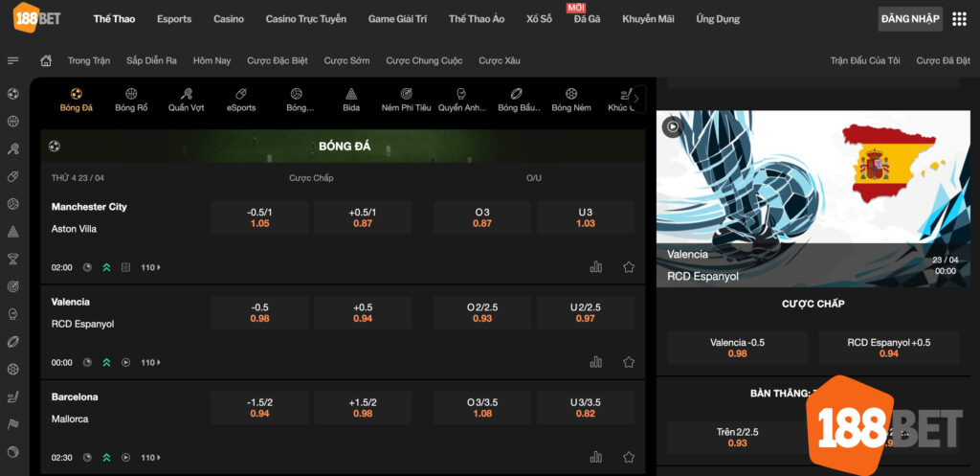Open statistics icon for Barcelona match
This screenshot has width=980, height=476.
(596, 457)
